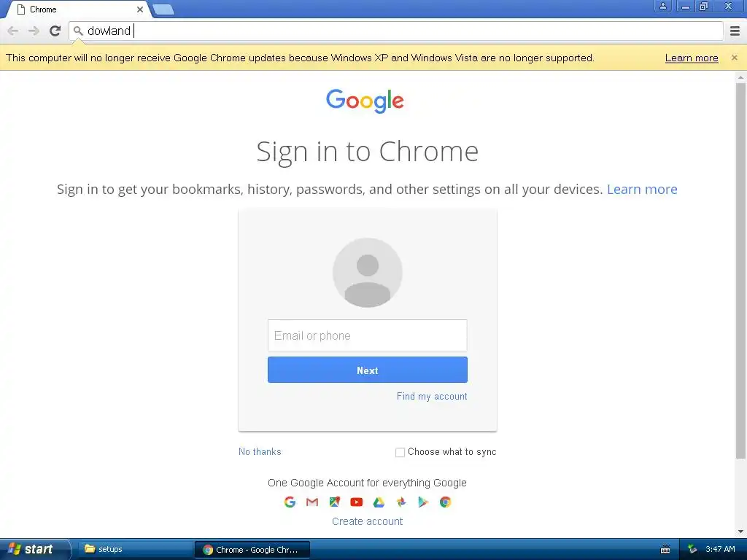Image resolution: width=747 pixels, height=560 pixels.
Task: Open the people profile button in title bar
Action: tap(662, 6)
